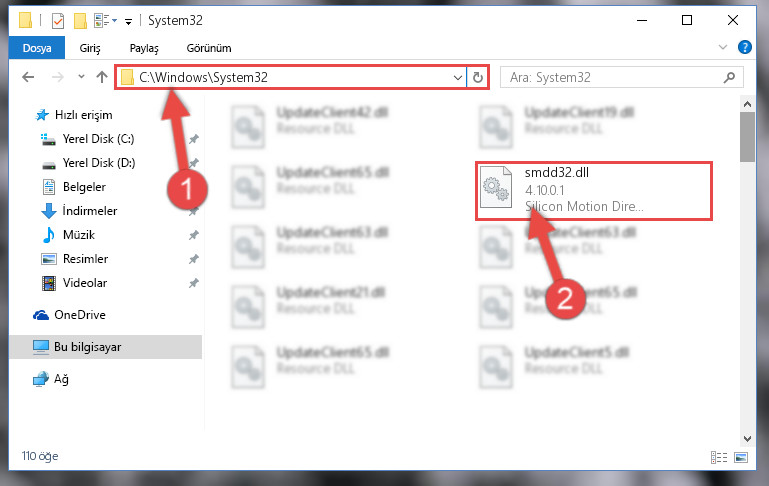The image size is (769, 486).
Task: Open Customize Quick Access Toolbar dropdown
Action: point(128,21)
